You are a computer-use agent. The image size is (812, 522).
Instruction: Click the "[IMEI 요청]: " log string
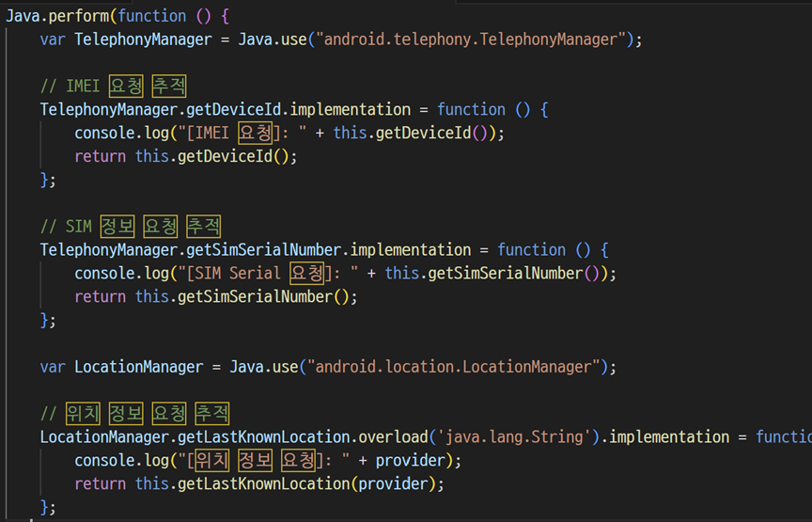(x=236, y=134)
